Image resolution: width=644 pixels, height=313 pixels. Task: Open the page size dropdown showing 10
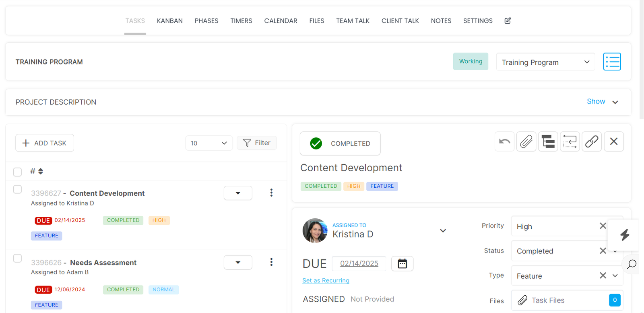(208, 143)
